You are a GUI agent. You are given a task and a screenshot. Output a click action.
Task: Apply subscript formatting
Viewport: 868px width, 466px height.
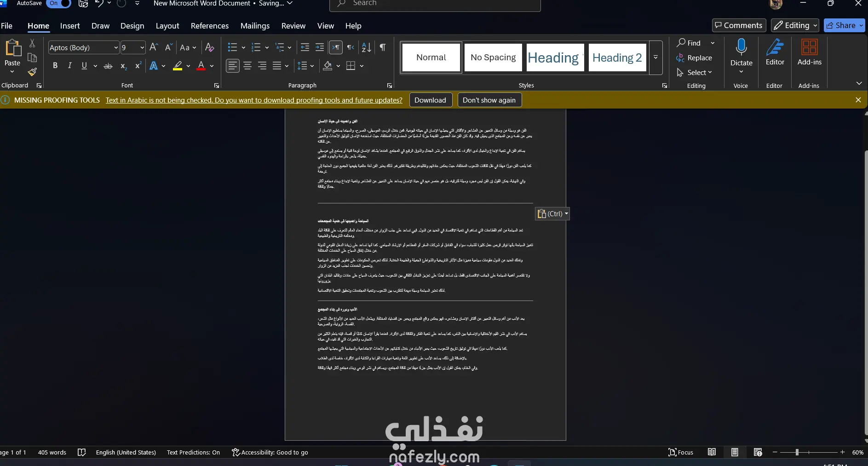[x=123, y=66]
